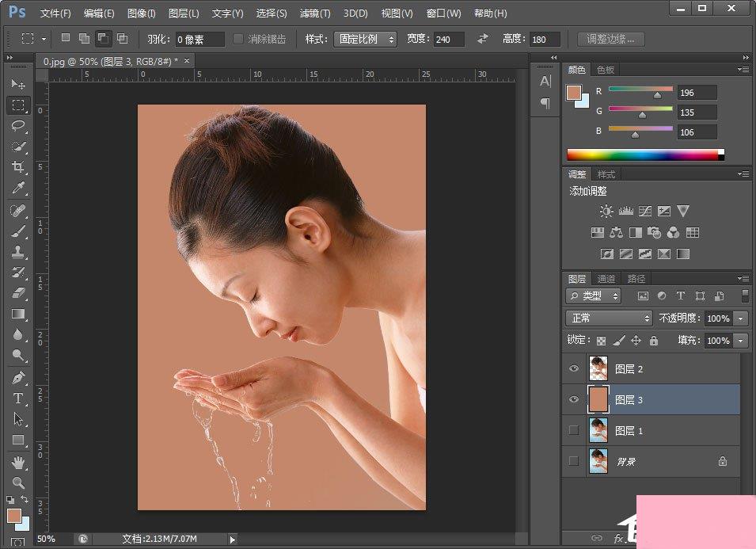Click the foreground color swatch in toolbar
This screenshot has width=756, height=549.
[14, 516]
